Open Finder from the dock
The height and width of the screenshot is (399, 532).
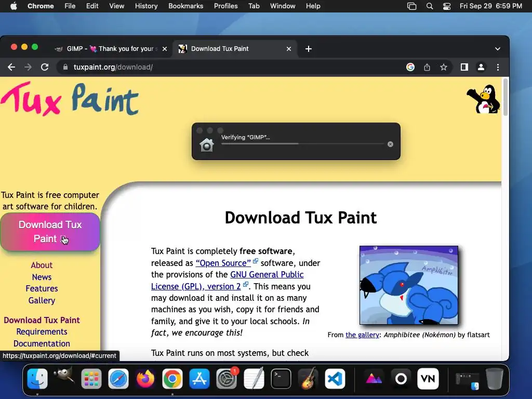37,378
